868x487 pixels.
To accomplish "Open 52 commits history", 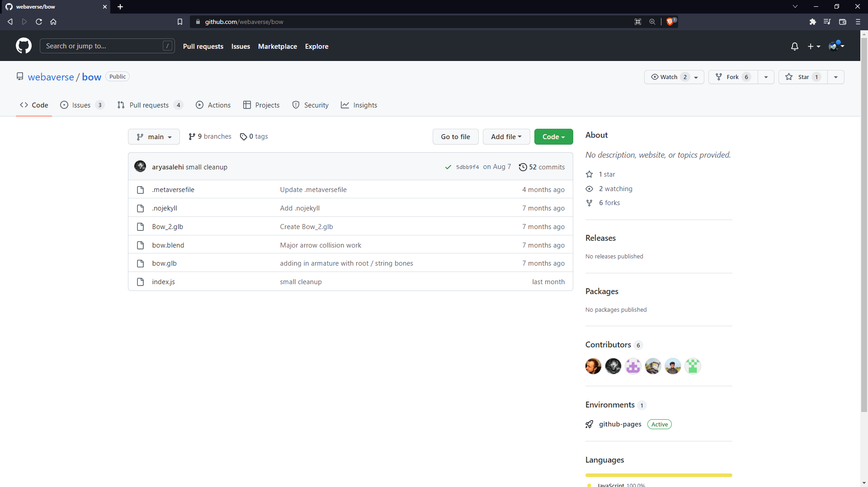I will click(542, 167).
